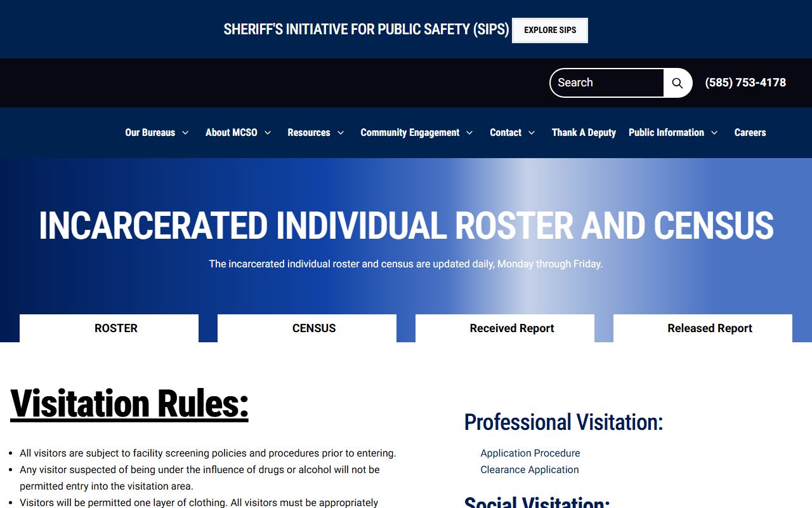Click the Professional Visitation heading
Screen dimensions: 812x508
pyautogui.click(x=563, y=422)
